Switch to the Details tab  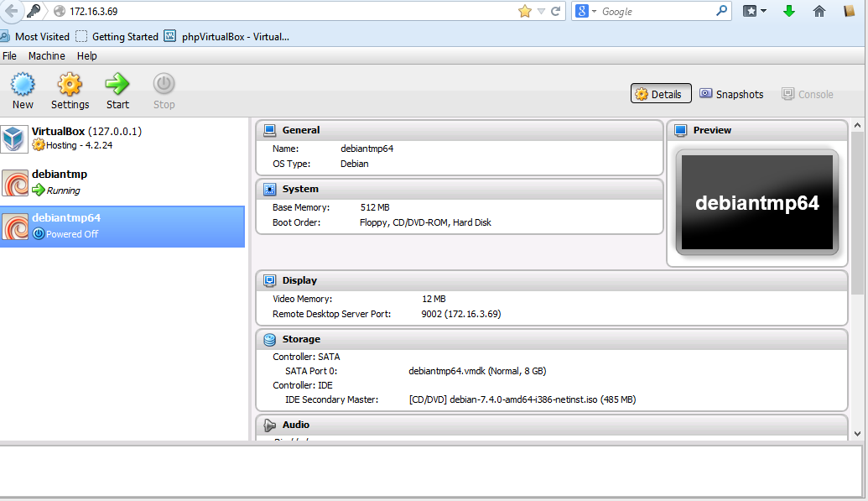661,94
